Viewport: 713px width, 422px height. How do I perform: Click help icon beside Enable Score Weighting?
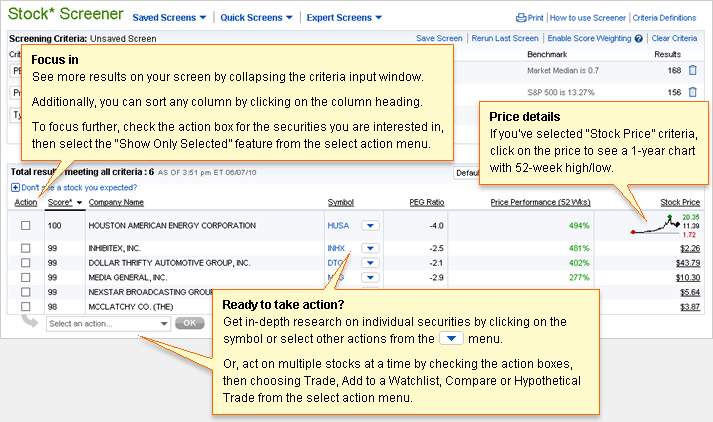(x=638, y=39)
